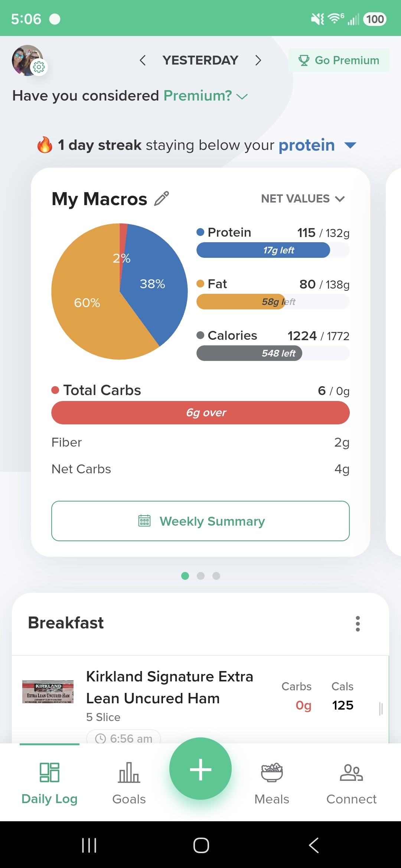Open the NET VALUES dropdown

tap(303, 199)
